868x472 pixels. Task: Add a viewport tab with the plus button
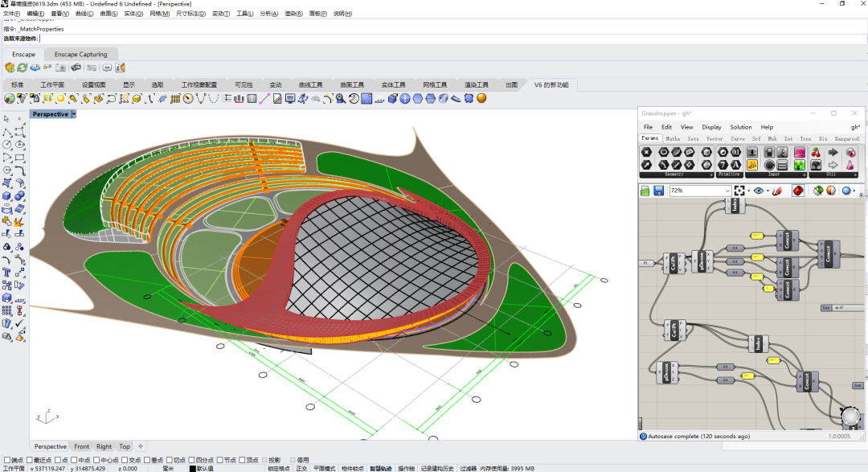141,446
